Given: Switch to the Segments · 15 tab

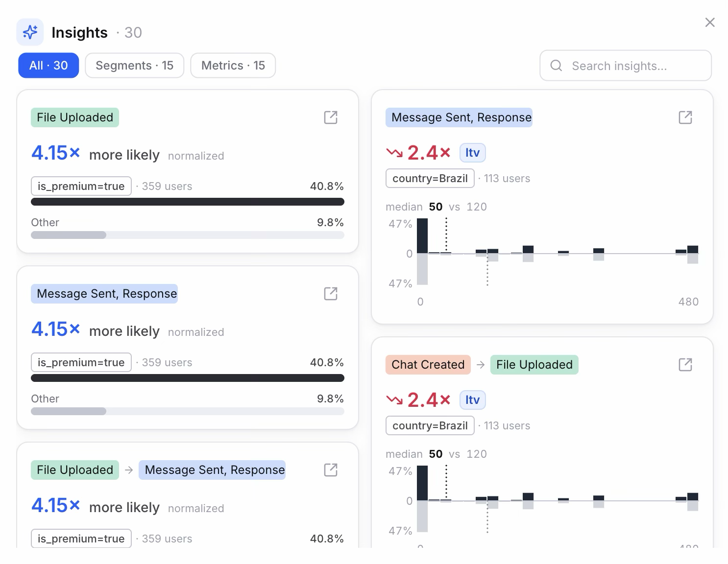Looking at the screenshot, I should pyautogui.click(x=135, y=66).
